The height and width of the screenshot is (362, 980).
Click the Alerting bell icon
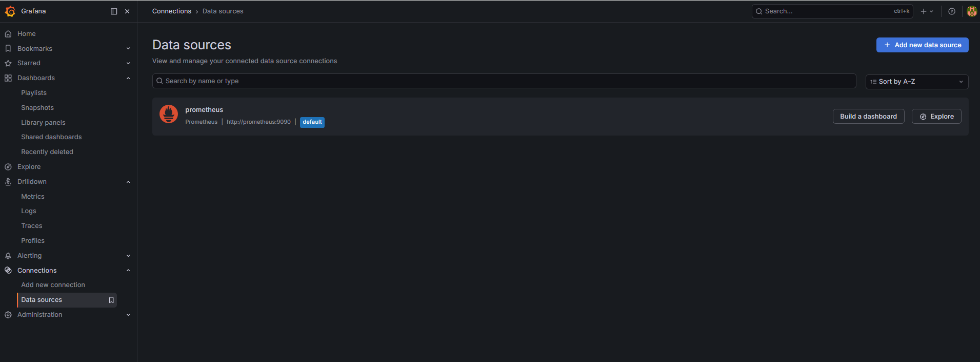[x=8, y=256]
